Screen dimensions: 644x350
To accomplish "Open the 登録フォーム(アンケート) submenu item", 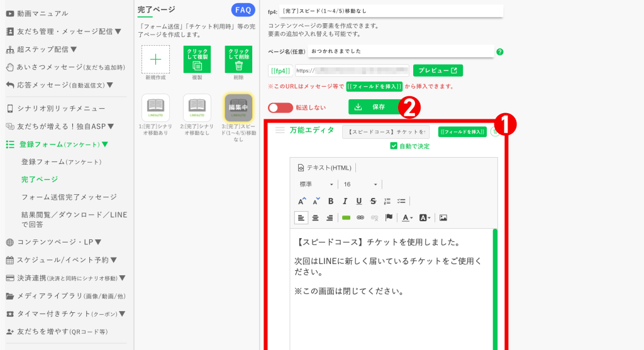I will 62,162.
